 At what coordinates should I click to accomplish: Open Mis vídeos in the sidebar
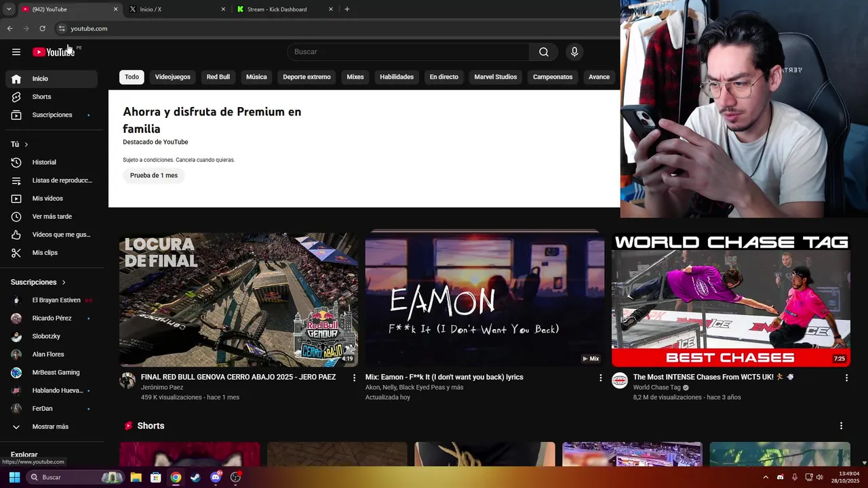coord(52,199)
